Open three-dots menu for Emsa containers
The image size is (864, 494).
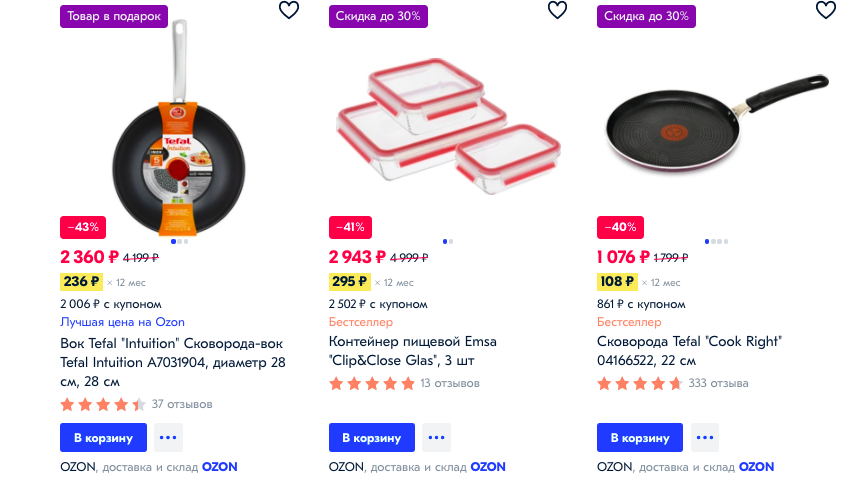click(x=436, y=438)
